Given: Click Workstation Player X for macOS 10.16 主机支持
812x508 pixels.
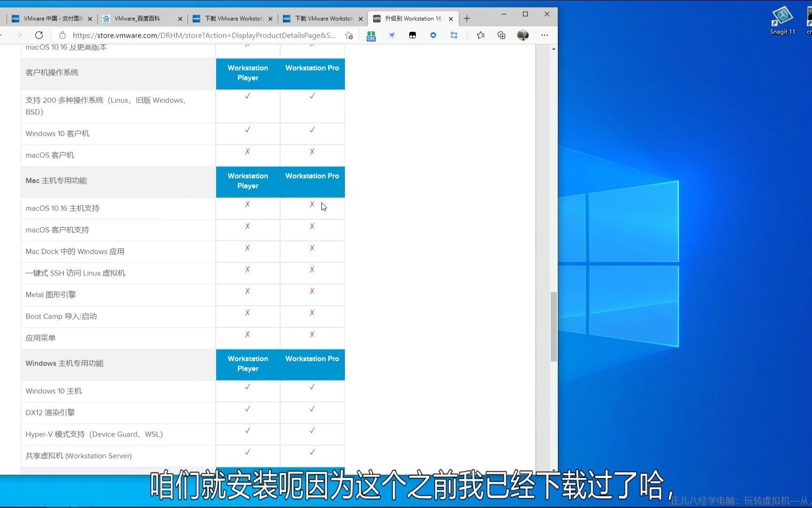Looking at the screenshot, I should [x=248, y=204].
